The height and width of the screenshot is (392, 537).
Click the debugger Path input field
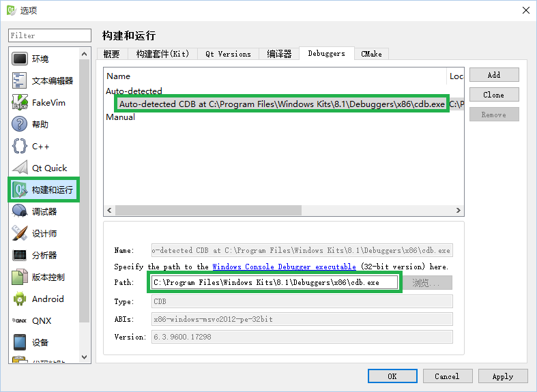[x=275, y=282]
